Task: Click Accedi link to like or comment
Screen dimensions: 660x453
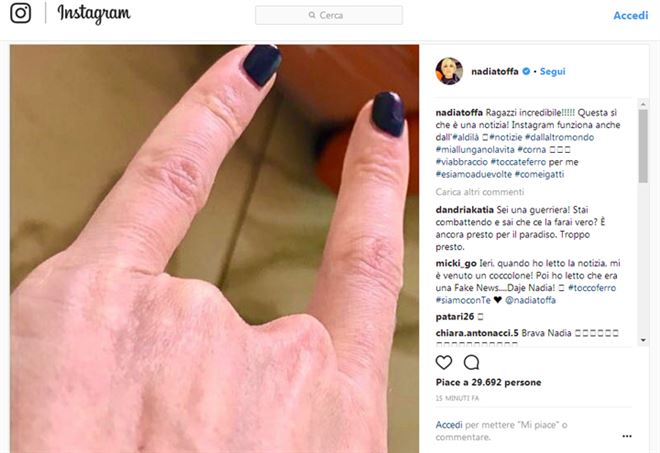Action: pos(449,425)
